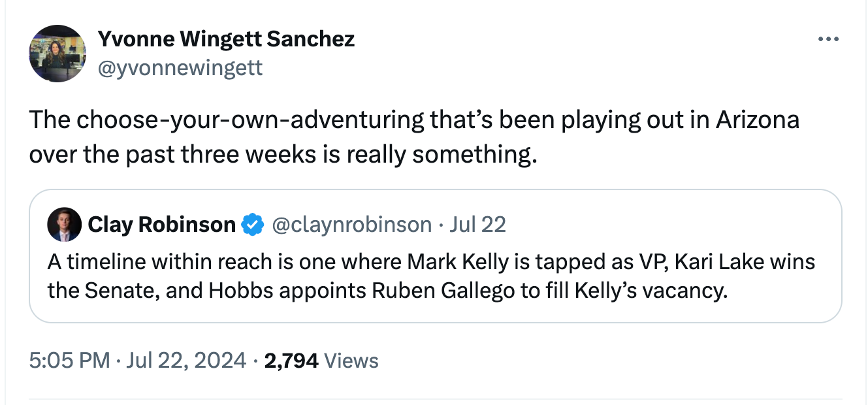The width and height of the screenshot is (868, 405).
Task: Click Ruben Gallego's name in quoted tweet
Action: click(x=443, y=289)
